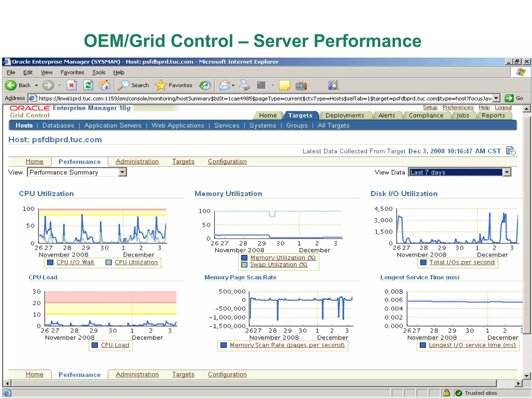Click the gray Edit page toolbar icon
The image size is (532, 399).
(261, 85)
